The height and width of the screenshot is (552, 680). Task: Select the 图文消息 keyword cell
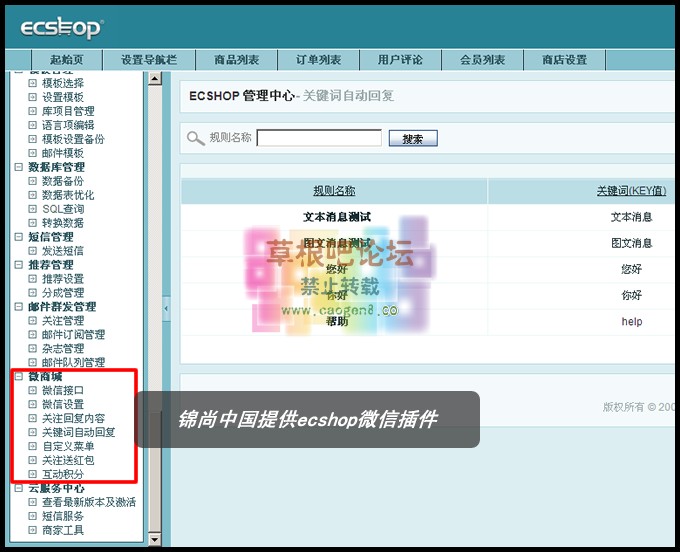[x=631, y=243]
